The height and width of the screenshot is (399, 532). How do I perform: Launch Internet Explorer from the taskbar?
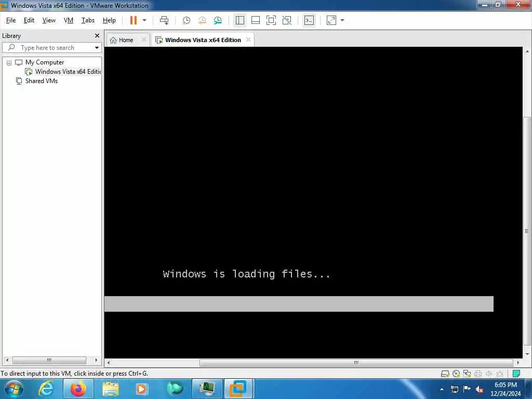[46, 389]
